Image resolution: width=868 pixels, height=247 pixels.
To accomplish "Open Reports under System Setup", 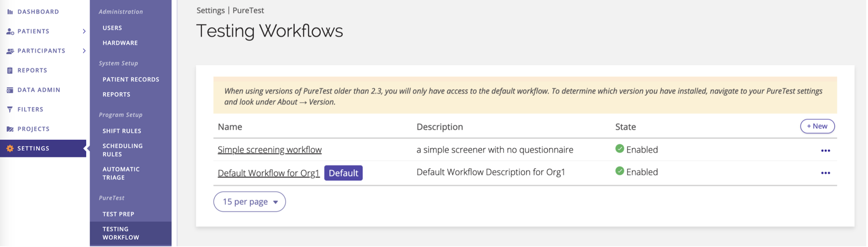I will click(x=116, y=95).
